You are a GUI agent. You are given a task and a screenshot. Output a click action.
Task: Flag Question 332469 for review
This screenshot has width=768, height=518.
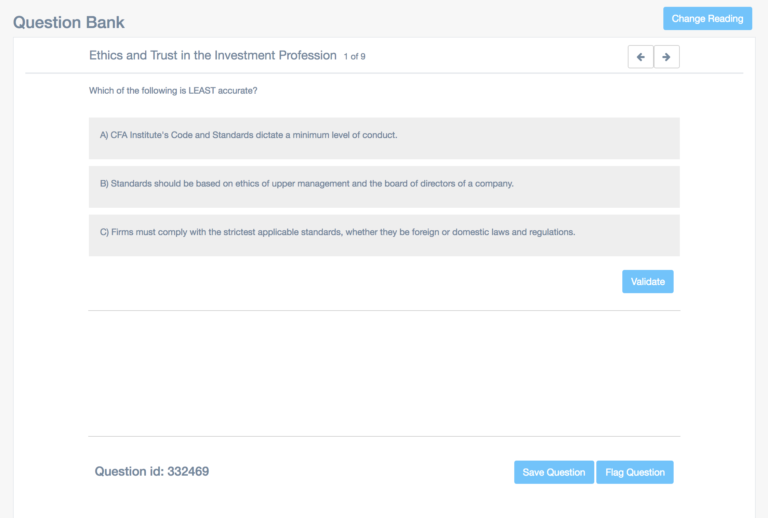click(x=635, y=472)
